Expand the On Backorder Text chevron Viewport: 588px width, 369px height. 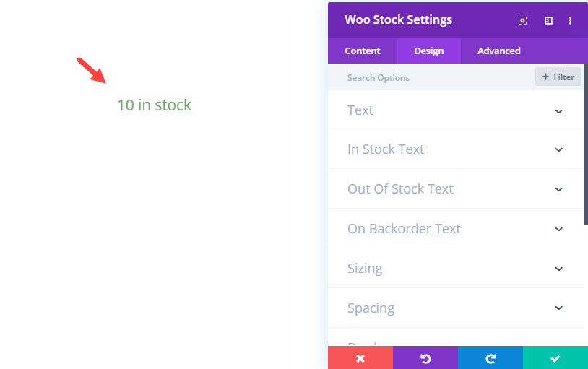point(559,229)
